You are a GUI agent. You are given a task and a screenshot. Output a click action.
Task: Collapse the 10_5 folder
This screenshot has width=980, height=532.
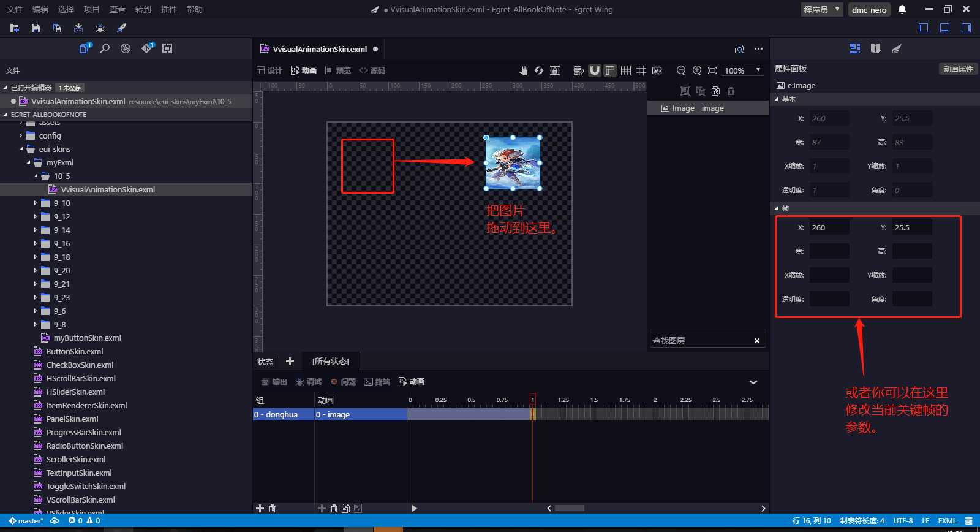(36, 176)
